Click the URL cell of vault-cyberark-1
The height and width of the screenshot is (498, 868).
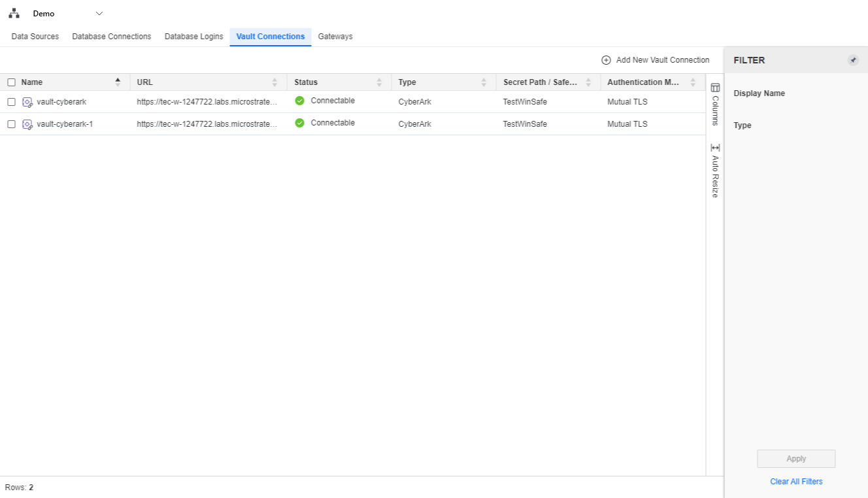[x=207, y=124]
